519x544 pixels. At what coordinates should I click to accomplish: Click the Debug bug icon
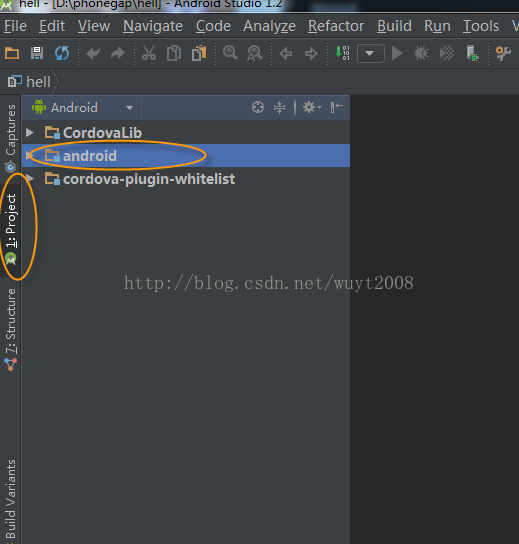422,53
